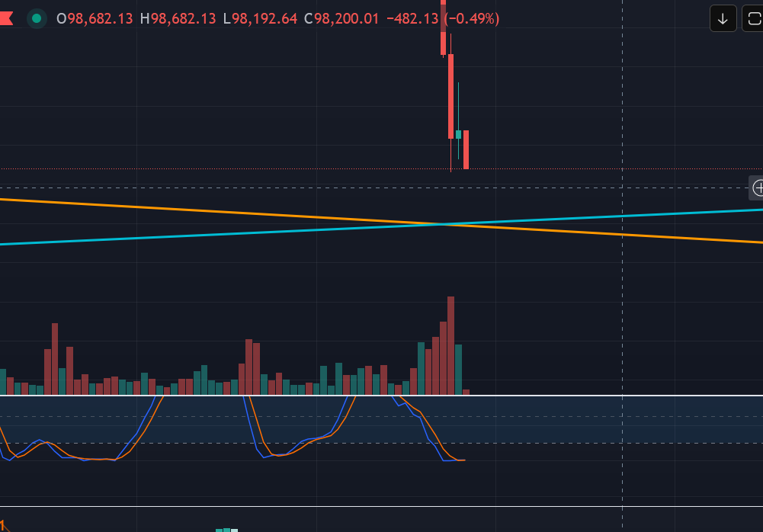Click the down arrow button at top right

pos(723,18)
